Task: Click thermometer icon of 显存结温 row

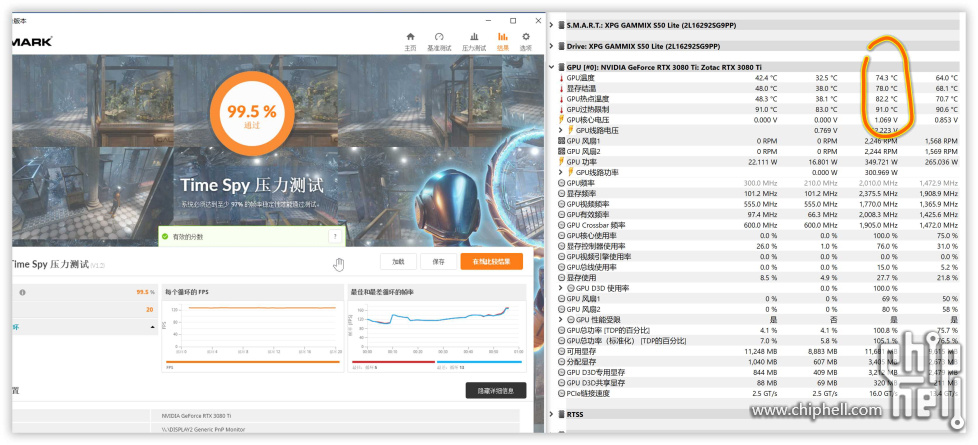Action: point(561,89)
